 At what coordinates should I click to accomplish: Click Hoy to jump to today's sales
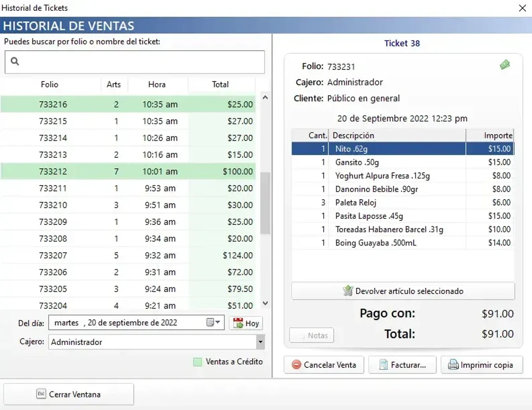pos(246,323)
